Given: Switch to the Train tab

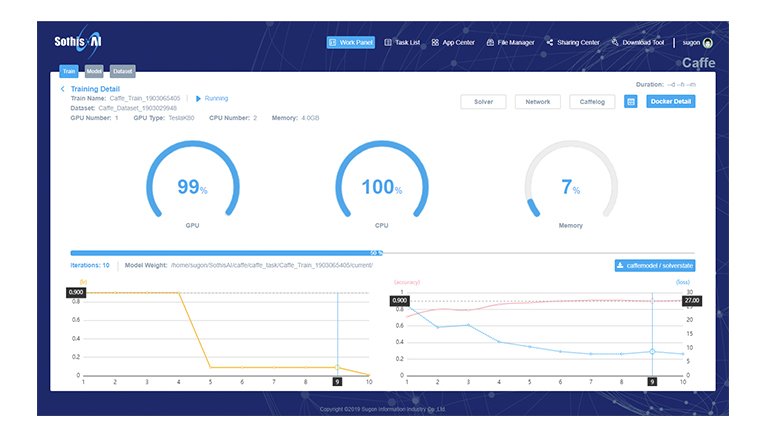Looking at the screenshot, I should pos(69,72).
